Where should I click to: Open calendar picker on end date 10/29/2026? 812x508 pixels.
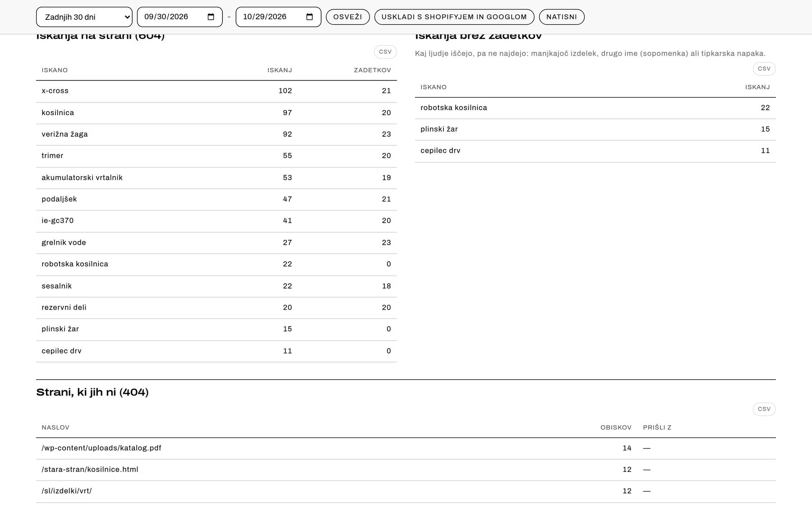(309, 17)
